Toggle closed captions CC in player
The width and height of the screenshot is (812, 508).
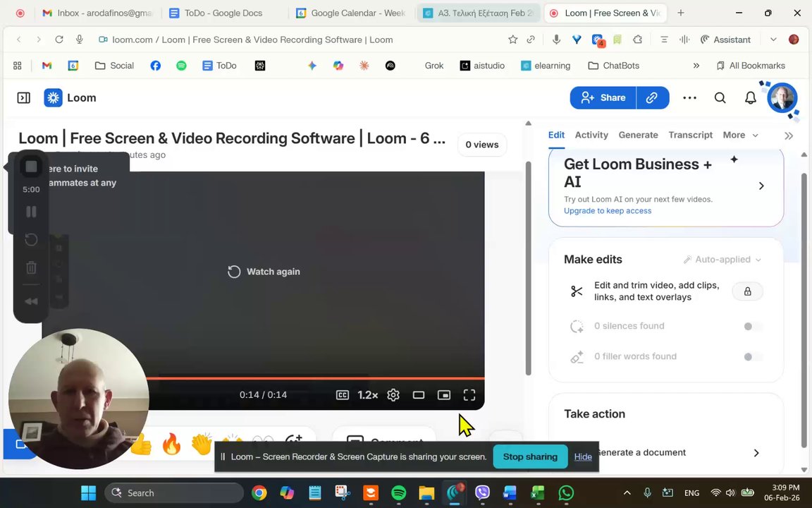[343, 395]
